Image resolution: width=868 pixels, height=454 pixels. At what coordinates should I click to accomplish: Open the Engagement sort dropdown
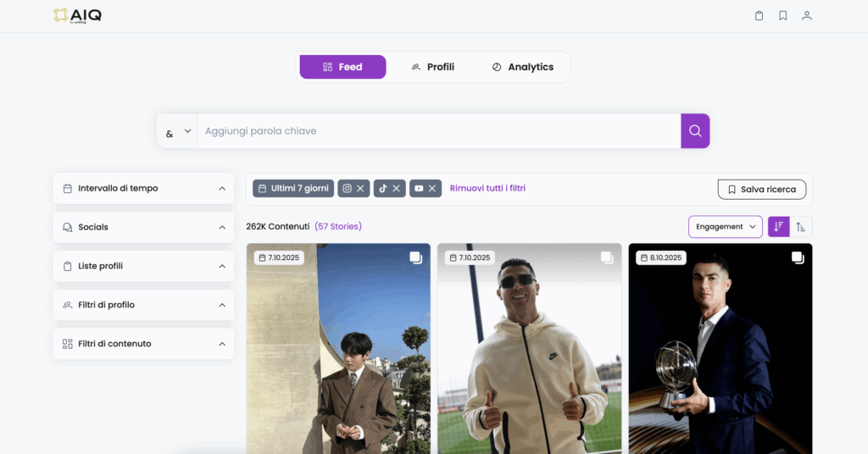coord(725,227)
